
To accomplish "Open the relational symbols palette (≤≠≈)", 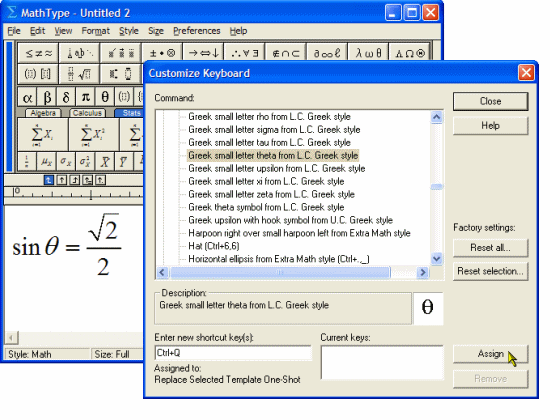I will (38, 53).
